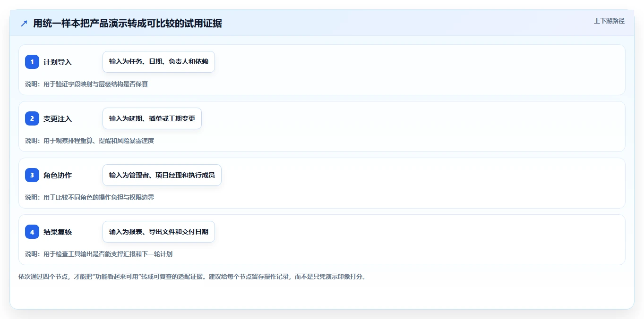Click the 输入为管理者、项目经理和执行成员 chip
The height and width of the screenshot is (319, 644).
tap(162, 175)
